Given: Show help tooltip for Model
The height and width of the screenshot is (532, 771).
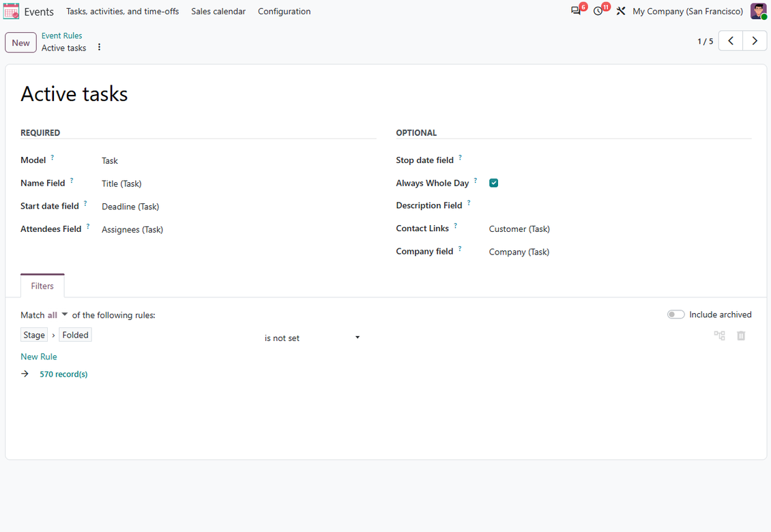Looking at the screenshot, I should [x=52, y=158].
